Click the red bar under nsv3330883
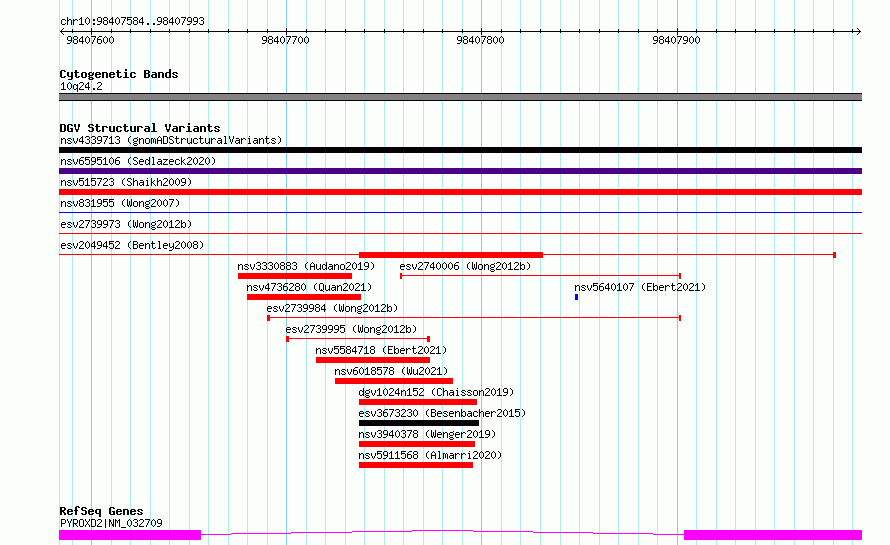This screenshot has height=545, width=890. tap(295, 276)
